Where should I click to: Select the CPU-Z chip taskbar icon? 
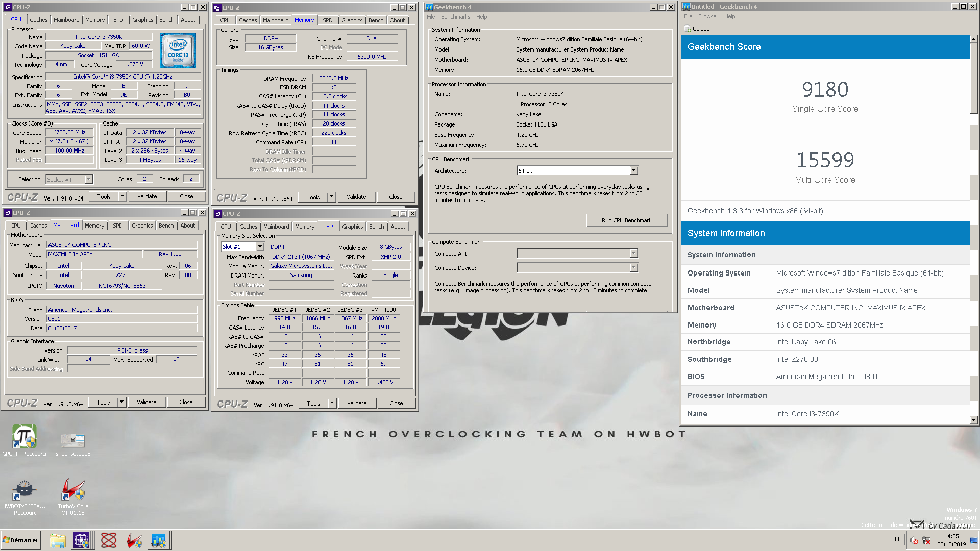81,540
